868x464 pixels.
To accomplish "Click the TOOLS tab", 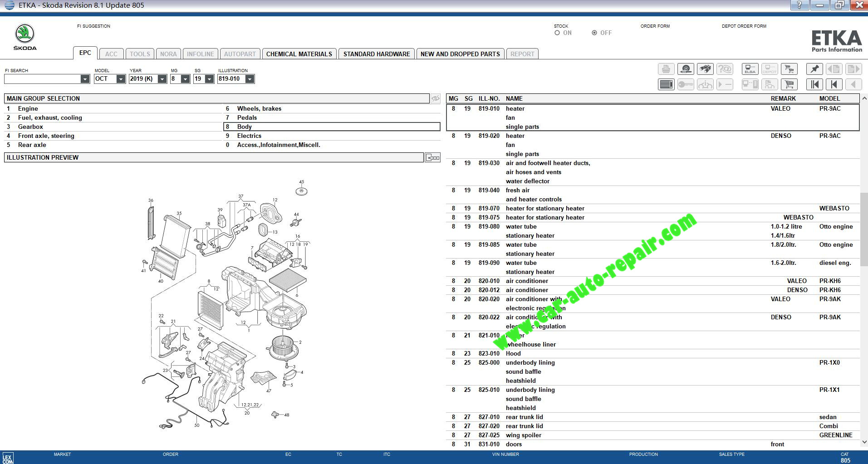I will coord(140,54).
